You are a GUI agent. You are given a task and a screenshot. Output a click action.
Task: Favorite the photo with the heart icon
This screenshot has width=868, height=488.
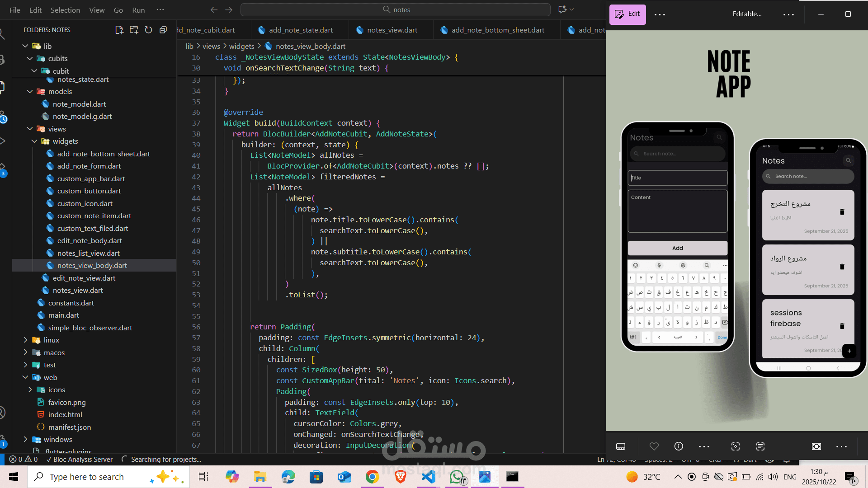[654, 446]
